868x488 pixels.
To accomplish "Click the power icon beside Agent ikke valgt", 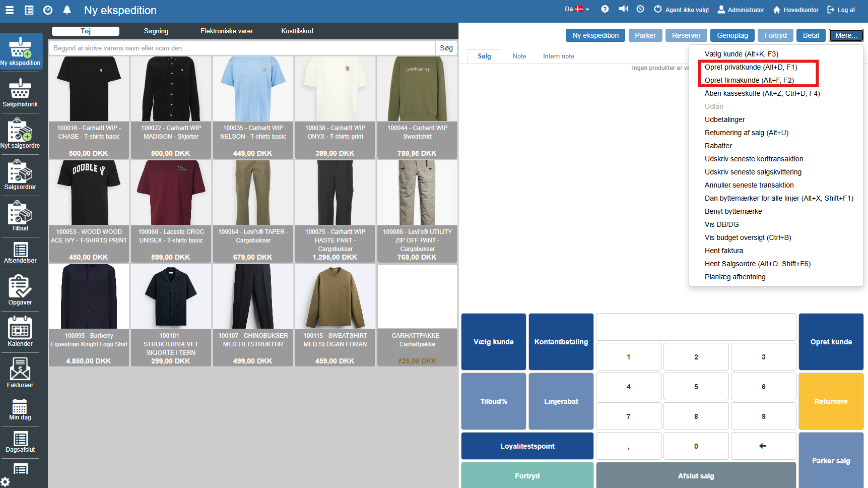I will point(658,9).
